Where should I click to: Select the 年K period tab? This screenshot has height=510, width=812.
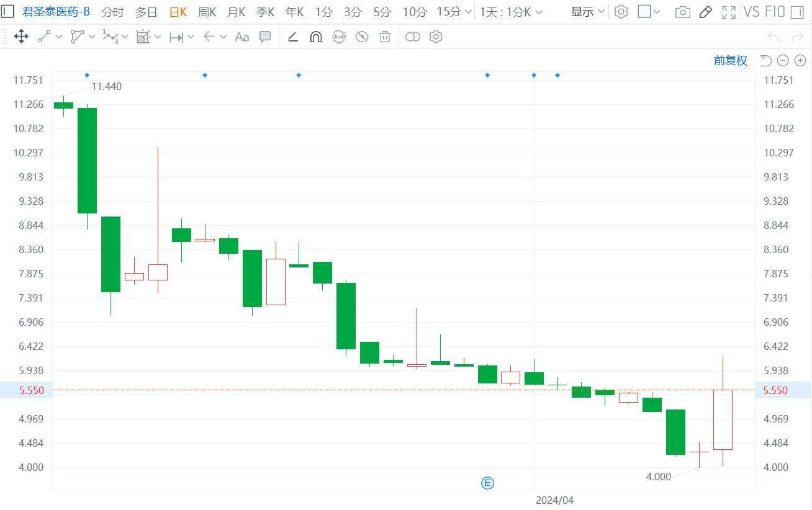point(294,12)
